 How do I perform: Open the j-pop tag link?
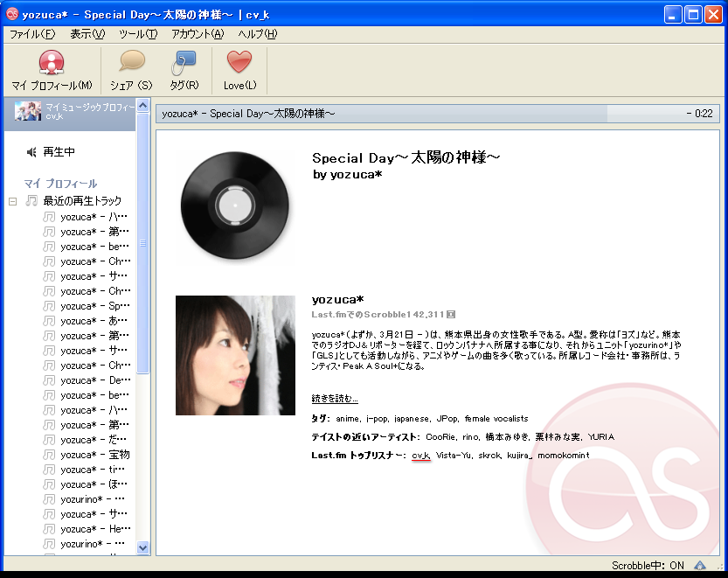[x=377, y=419]
